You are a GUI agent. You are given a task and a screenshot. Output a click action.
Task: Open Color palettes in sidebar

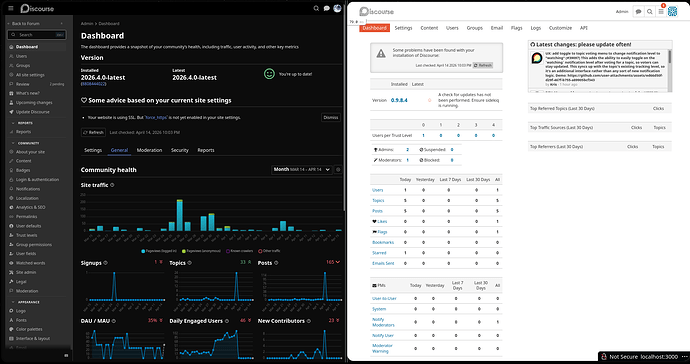pyautogui.click(x=29, y=329)
